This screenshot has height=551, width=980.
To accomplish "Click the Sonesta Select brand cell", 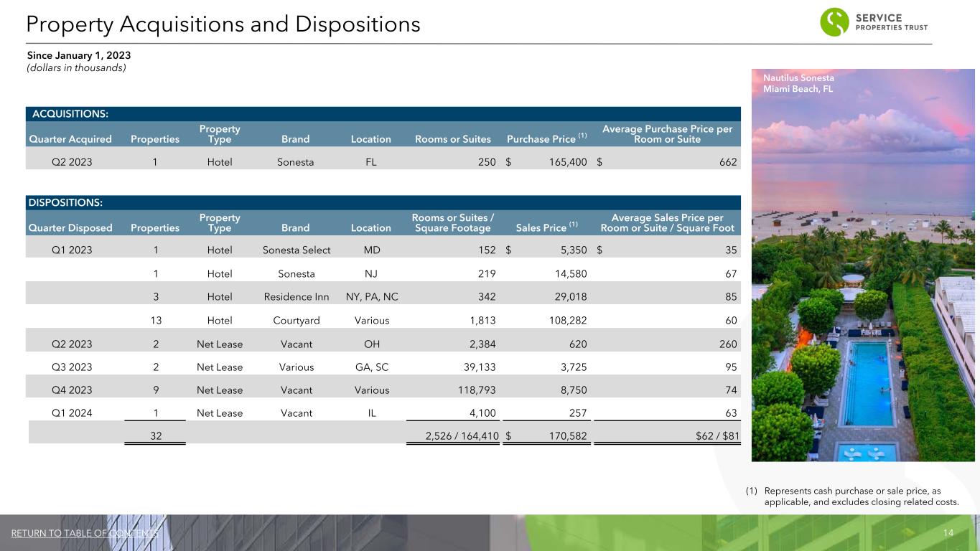I will (295, 250).
